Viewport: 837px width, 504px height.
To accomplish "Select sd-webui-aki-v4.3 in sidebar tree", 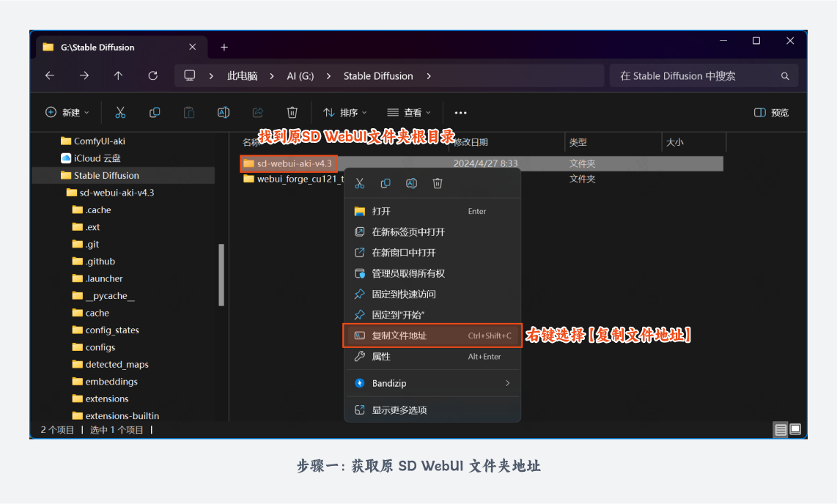I will [111, 193].
